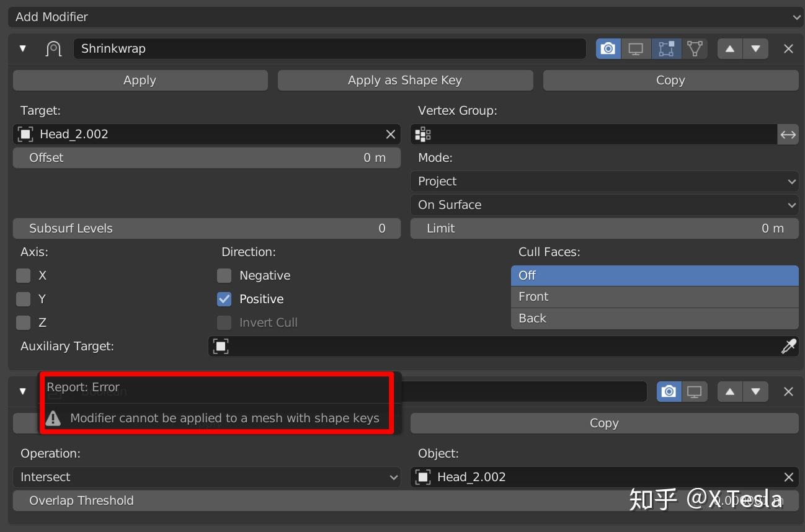Uncheck the Positive direction checkbox
Screen dimensions: 805x532
[x=224, y=299]
